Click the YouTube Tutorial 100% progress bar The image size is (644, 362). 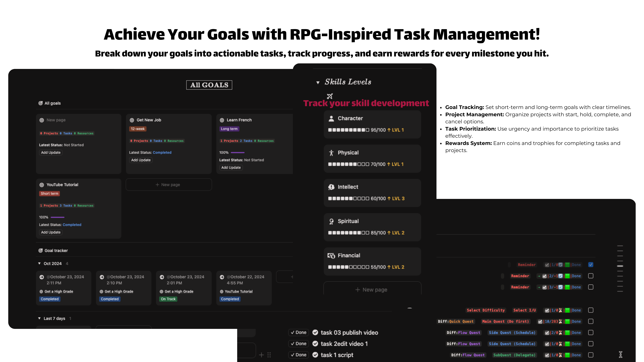pyautogui.click(x=57, y=217)
